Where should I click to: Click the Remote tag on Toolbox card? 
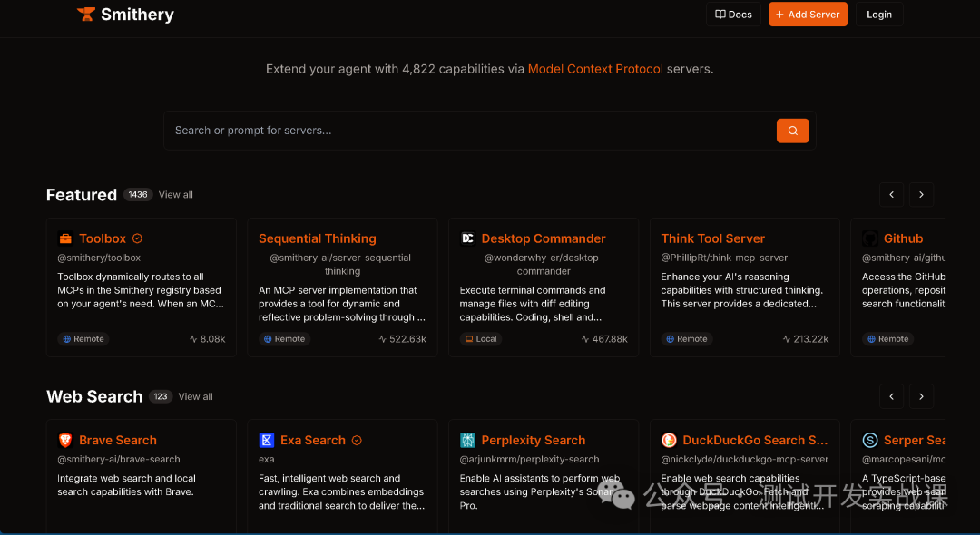click(83, 339)
